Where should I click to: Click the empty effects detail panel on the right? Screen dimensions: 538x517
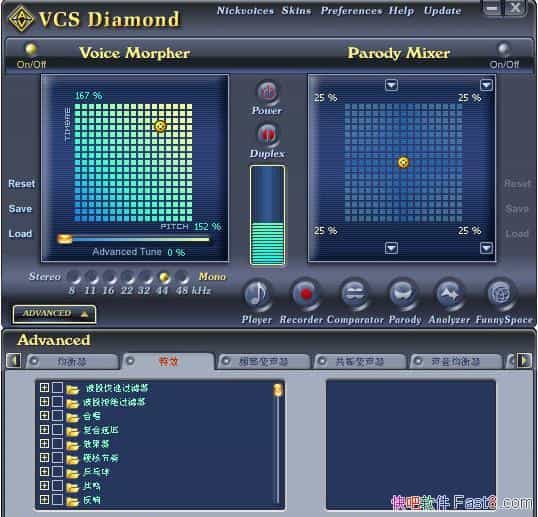coord(411,444)
